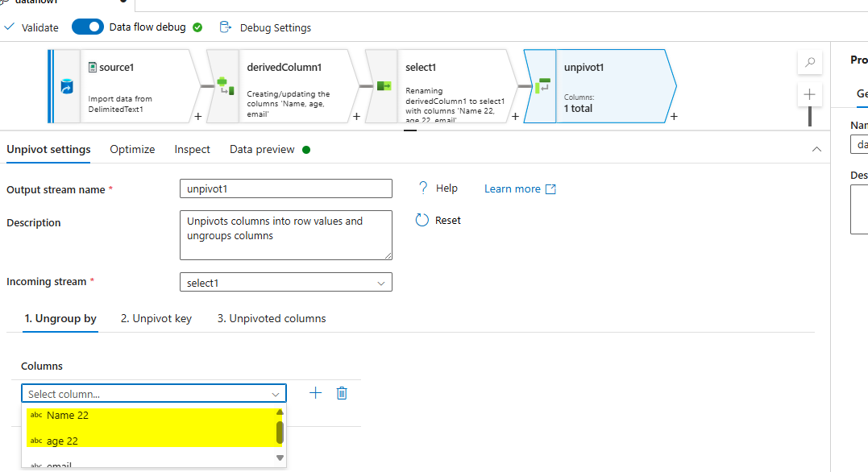Click the unpivot1 transformation icon

[542, 85]
